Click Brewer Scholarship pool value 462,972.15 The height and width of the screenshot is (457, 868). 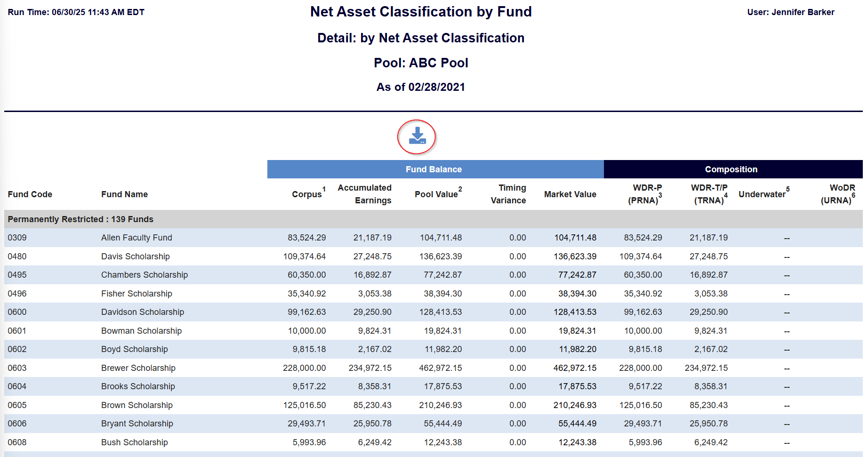441,368
